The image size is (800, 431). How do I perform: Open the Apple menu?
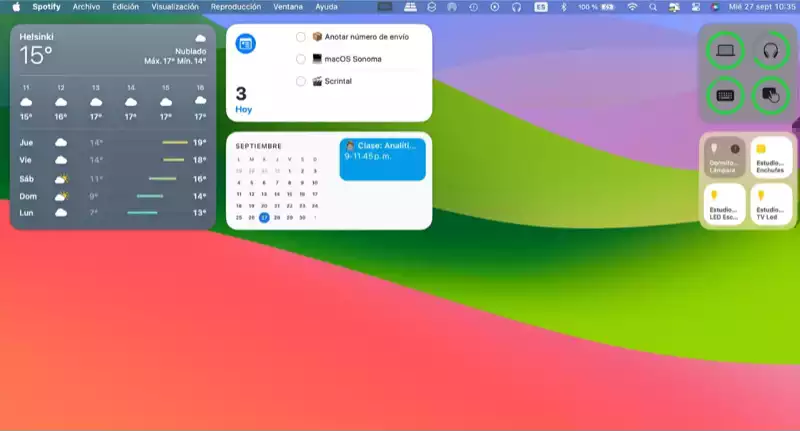click(16, 7)
